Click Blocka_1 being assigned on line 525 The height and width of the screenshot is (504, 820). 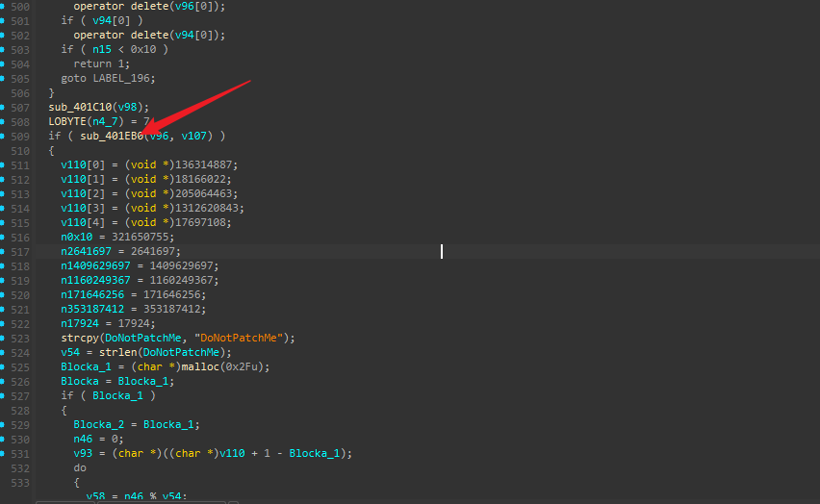(x=86, y=367)
